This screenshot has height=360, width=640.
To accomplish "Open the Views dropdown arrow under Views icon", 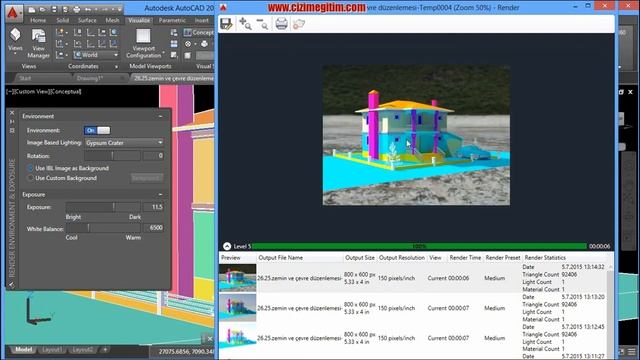I will pyautogui.click(x=15, y=54).
